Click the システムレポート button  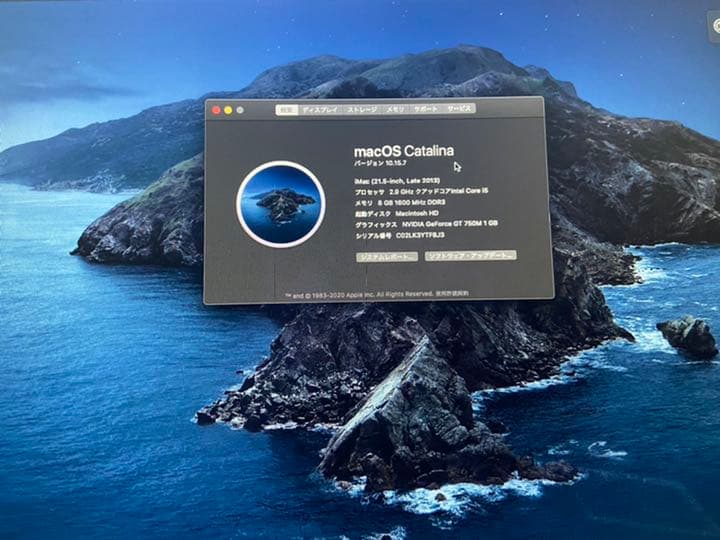coord(387,257)
